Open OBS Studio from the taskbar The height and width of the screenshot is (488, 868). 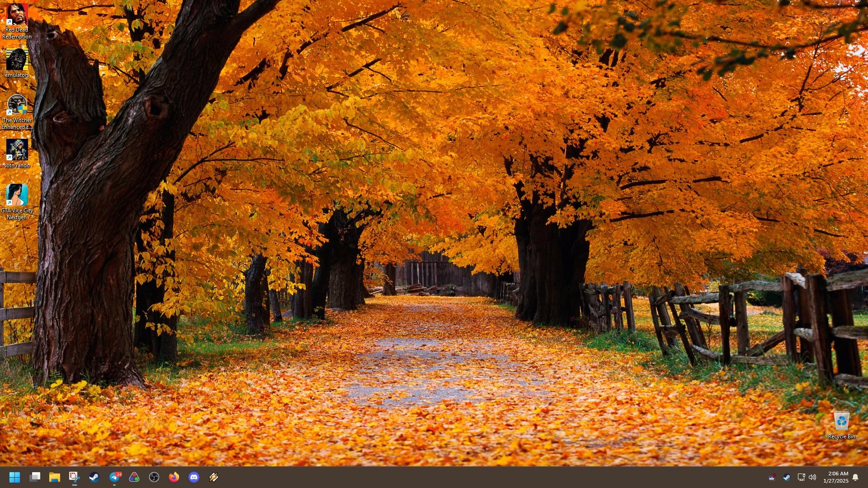[154, 477]
